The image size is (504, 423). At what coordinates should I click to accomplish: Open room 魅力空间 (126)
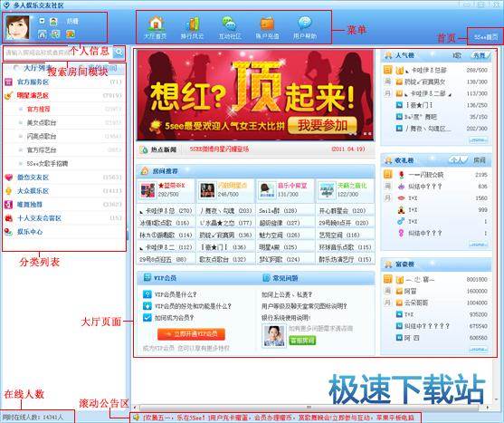tap(280, 236)
